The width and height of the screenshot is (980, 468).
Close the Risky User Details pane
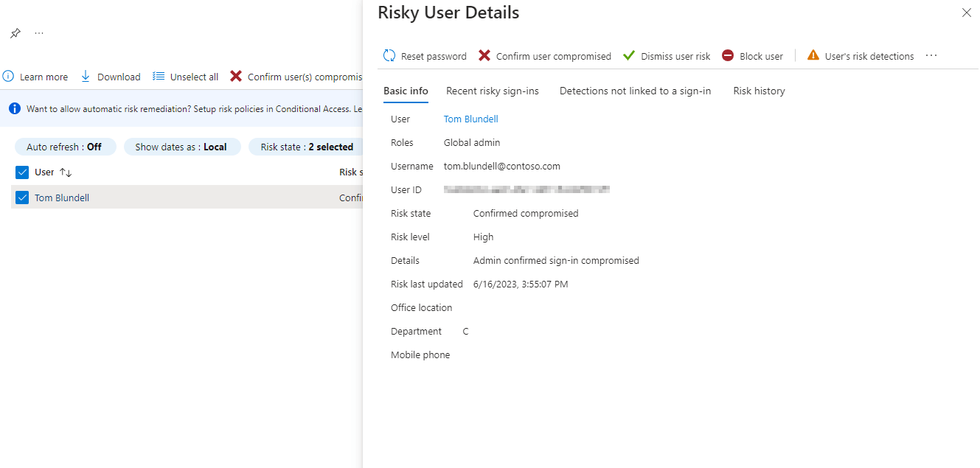966,13
